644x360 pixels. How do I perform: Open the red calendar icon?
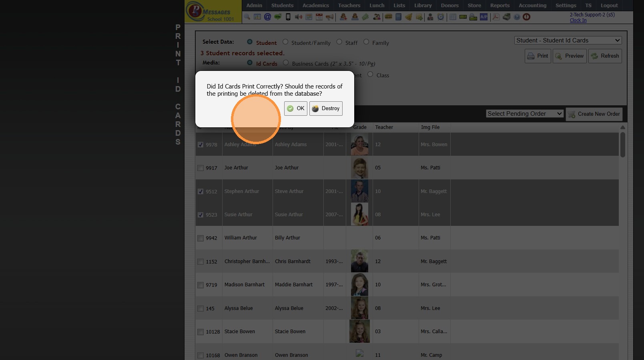point(319,17)
